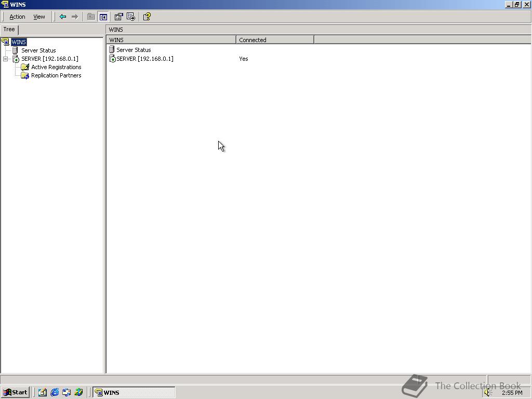Click Show Desktop quick launch icon
This screenshot has height=399, width=532.
(42, 393)
